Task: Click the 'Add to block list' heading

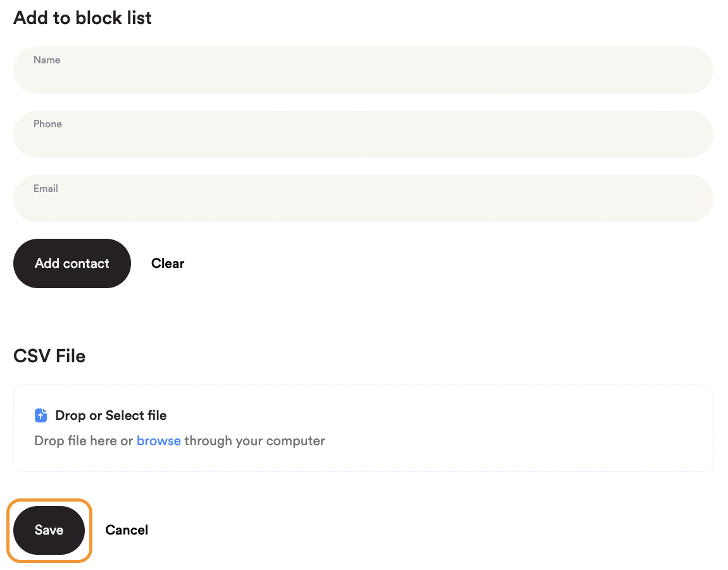Action: pyautogui.click(x=82, y=18)
